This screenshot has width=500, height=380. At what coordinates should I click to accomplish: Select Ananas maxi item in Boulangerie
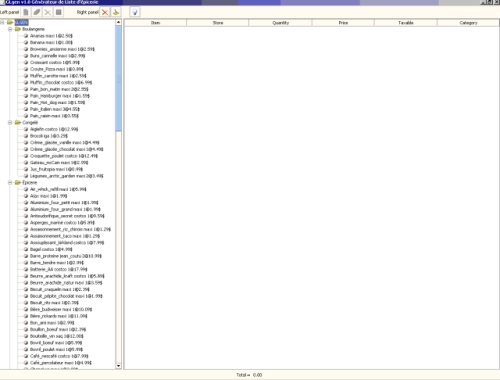tap(51, 36)
